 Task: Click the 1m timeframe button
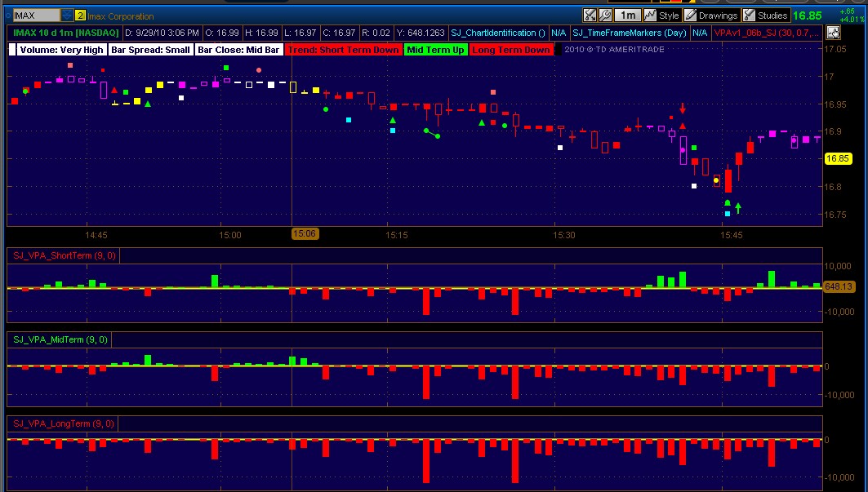(627, 16)
